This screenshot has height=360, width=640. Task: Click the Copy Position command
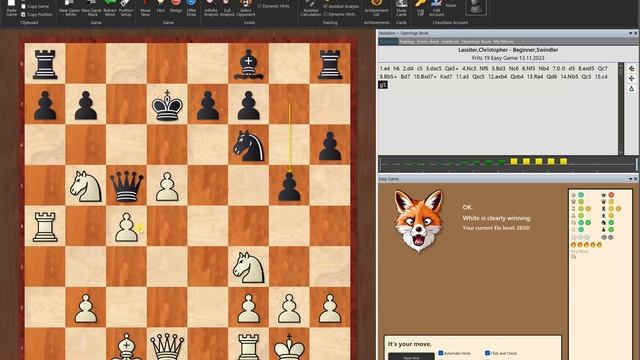36,14
